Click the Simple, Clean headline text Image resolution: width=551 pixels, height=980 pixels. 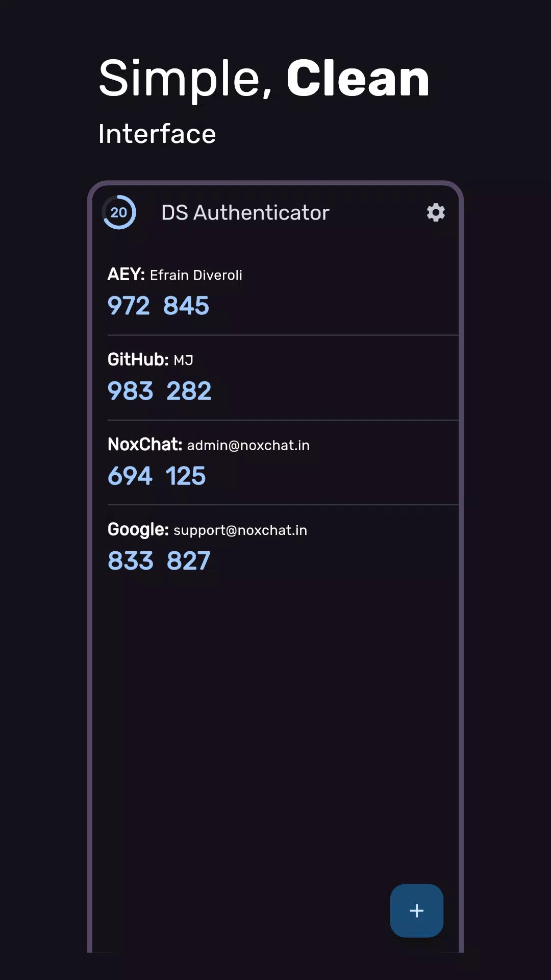click(x=264, y=78)
